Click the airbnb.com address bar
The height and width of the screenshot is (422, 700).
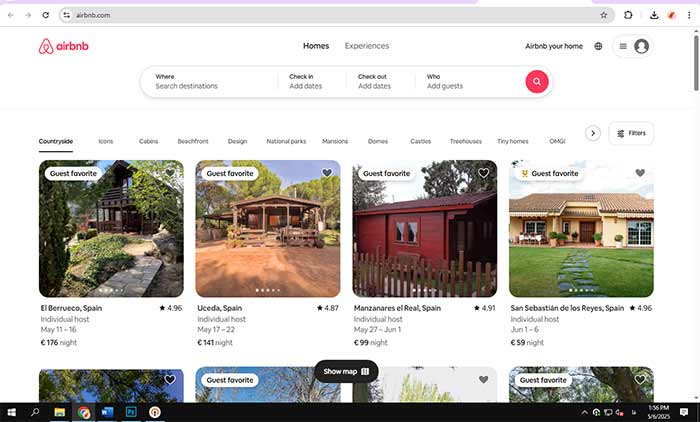tap(337, 15)
